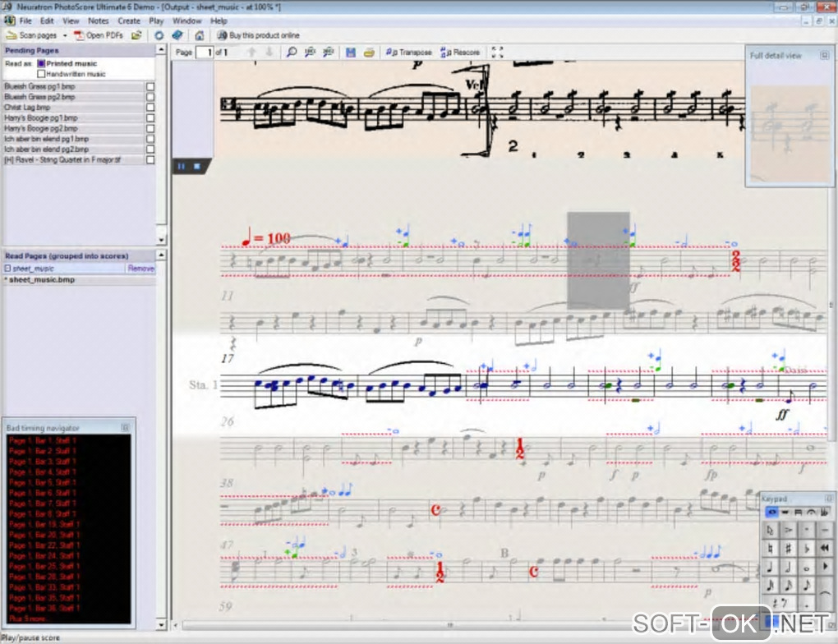Select the Printed music option
Viewport: 838px width, 644px height.
point(41,63)
